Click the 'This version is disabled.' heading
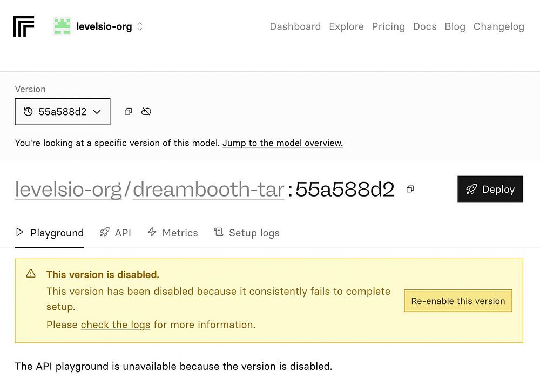 [103, 274]
